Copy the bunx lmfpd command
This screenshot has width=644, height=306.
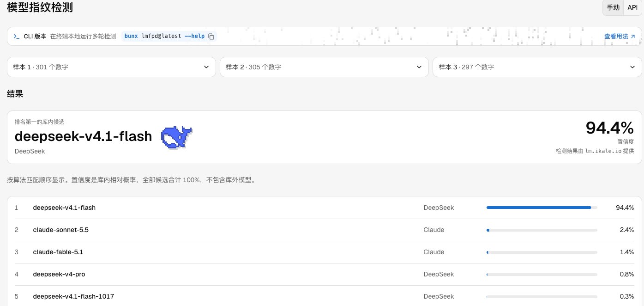tap(211, 37)
